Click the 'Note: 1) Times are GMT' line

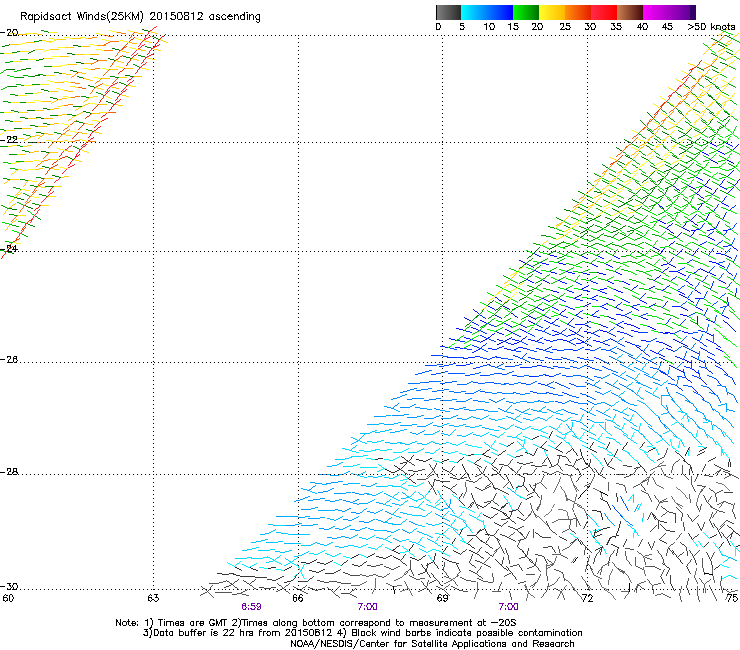tap(315, 623)
